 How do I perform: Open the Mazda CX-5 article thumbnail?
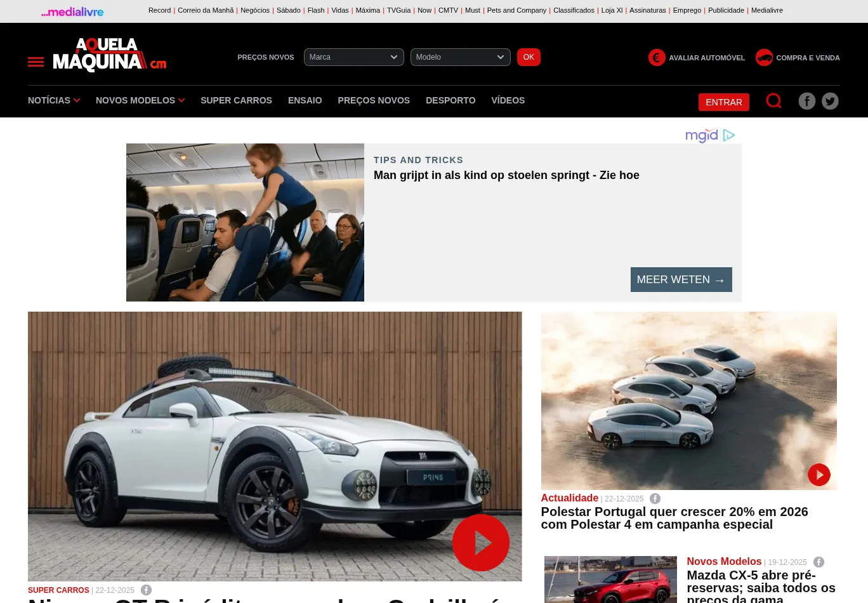(610, 579)
